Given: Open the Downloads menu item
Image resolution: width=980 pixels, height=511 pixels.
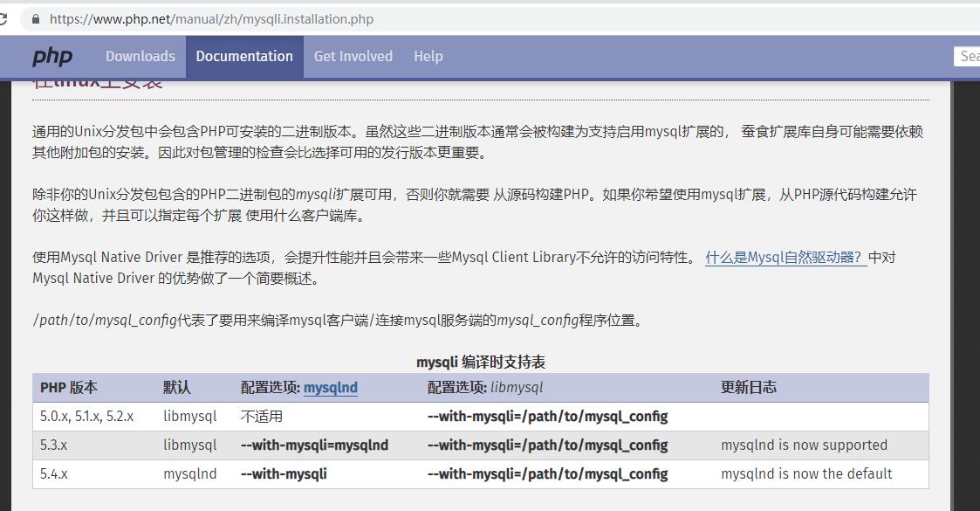Looking at the screenshot, I should click(140, 56).
